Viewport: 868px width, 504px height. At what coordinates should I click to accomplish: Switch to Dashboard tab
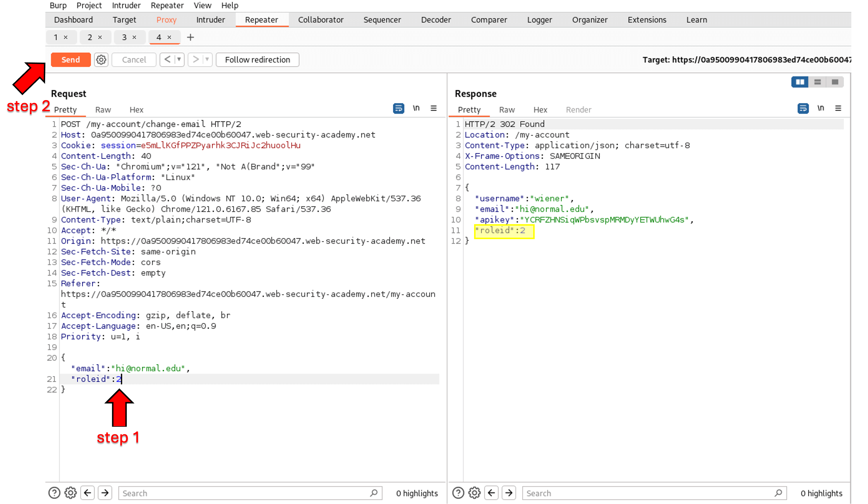click(x=73, y=20)
